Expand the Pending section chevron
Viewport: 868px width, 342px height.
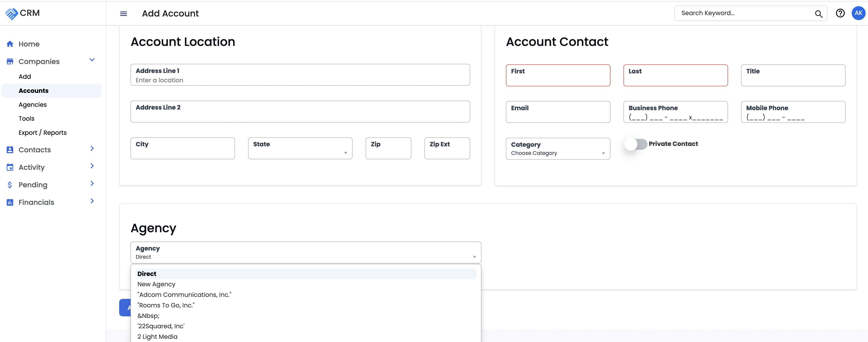[92, 184]
